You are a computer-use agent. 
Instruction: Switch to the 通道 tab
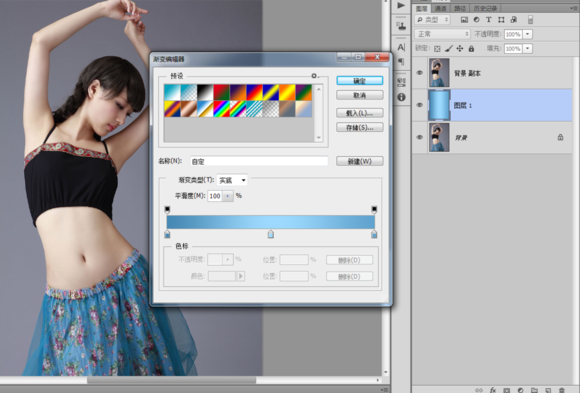tap(440, 8)
